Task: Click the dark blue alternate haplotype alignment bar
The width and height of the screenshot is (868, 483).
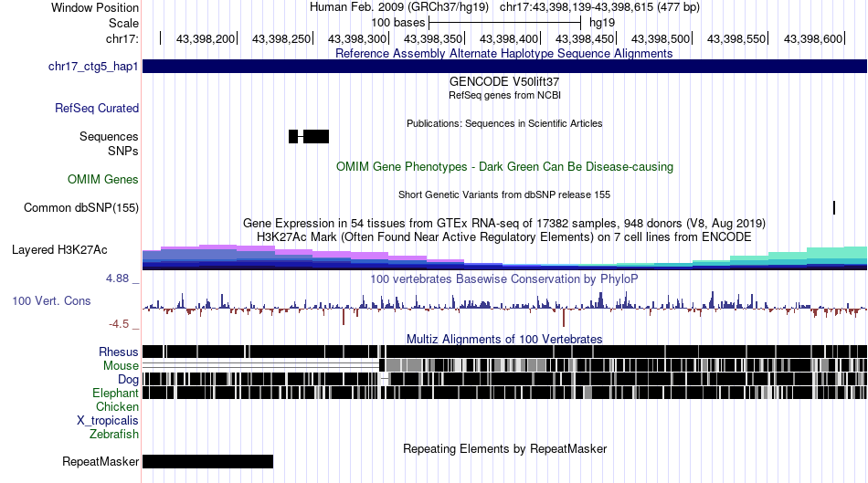Action: (504, 67)
